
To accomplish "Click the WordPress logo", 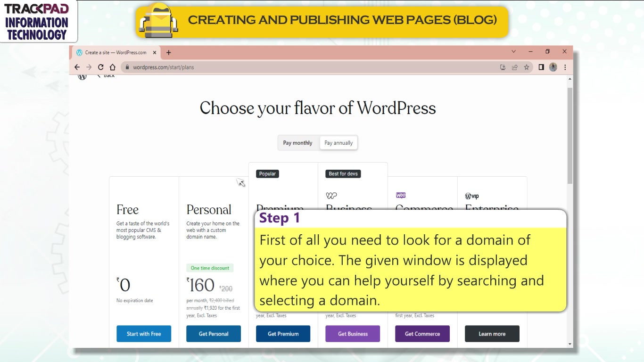I will (x=82, y=76).
